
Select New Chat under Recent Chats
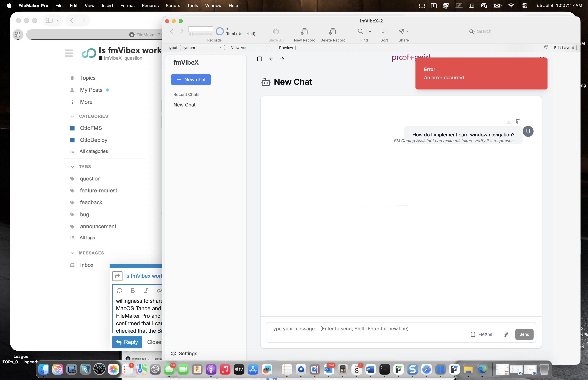click(x=184, y=105)
